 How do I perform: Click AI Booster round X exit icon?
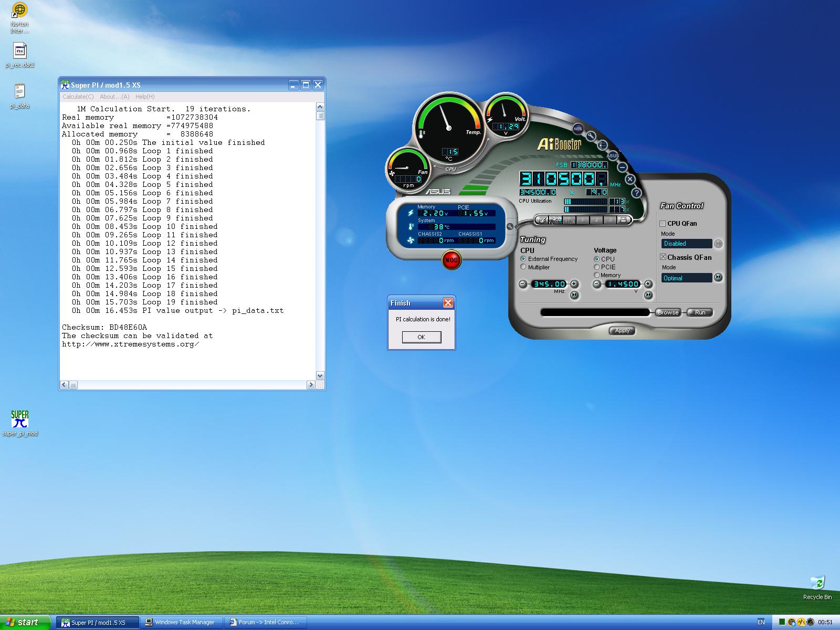(x=630, y=179)
